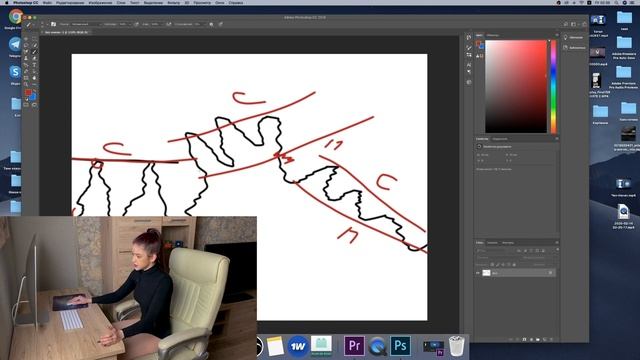
Task: Select the Rectangular Marquee tool
Action: pyautogui.click(x=35, y=38)
